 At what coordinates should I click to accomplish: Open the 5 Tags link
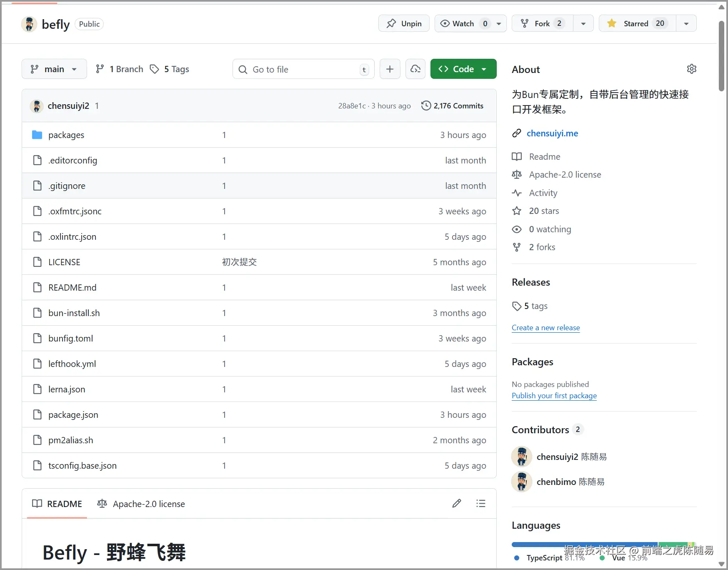(170, 69)
